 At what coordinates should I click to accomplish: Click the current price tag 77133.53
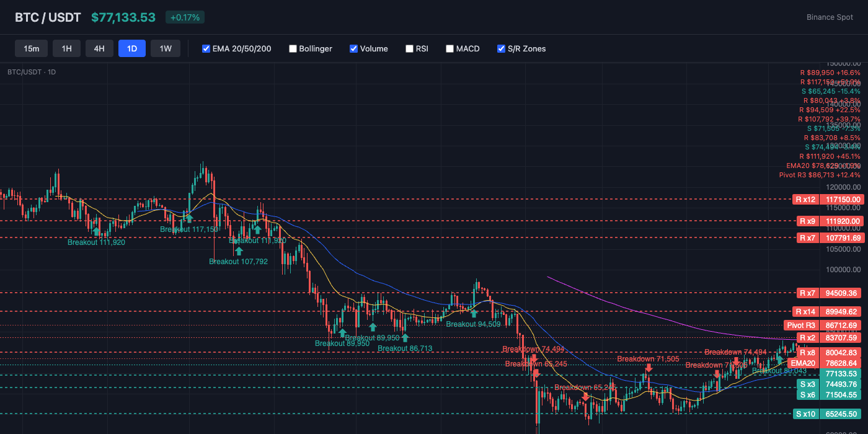click(841, 373)
